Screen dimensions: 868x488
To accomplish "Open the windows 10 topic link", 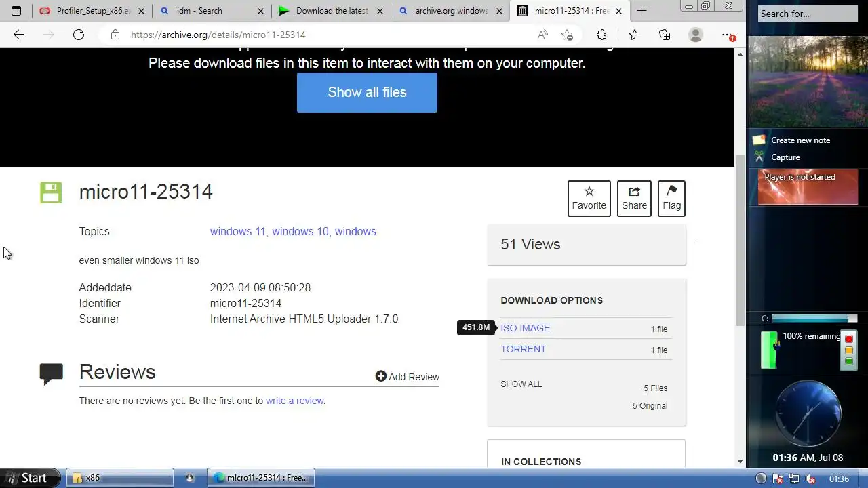I will pyautogui.click(x=302, y=232).
